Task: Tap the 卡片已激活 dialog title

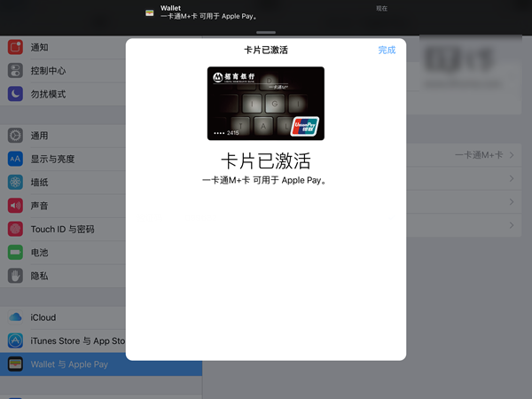Action: tap(266, 51)
